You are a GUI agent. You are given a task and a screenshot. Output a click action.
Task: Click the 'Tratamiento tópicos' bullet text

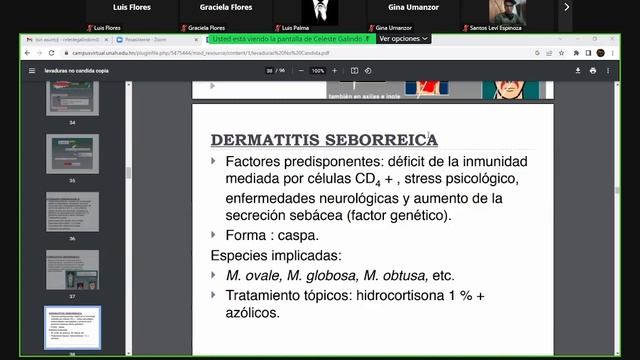pyautogui.click(x=355, y=304)
